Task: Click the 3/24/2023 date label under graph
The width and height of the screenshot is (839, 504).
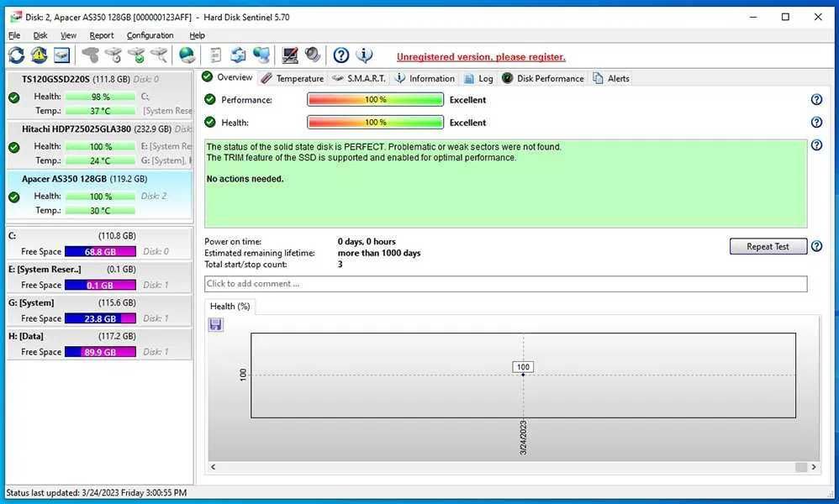Action: pyautogui.click(x=523, y=438)
